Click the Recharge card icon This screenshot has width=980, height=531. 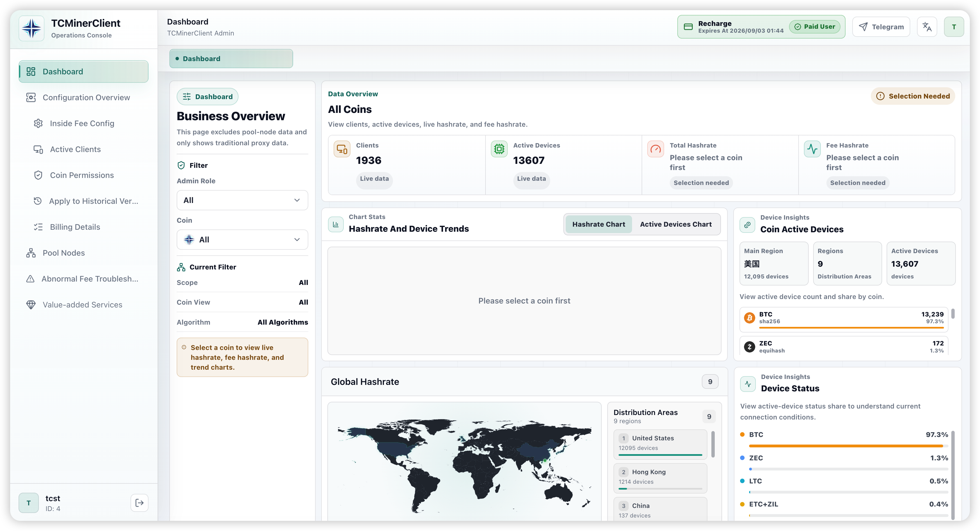tap(688, 27)
